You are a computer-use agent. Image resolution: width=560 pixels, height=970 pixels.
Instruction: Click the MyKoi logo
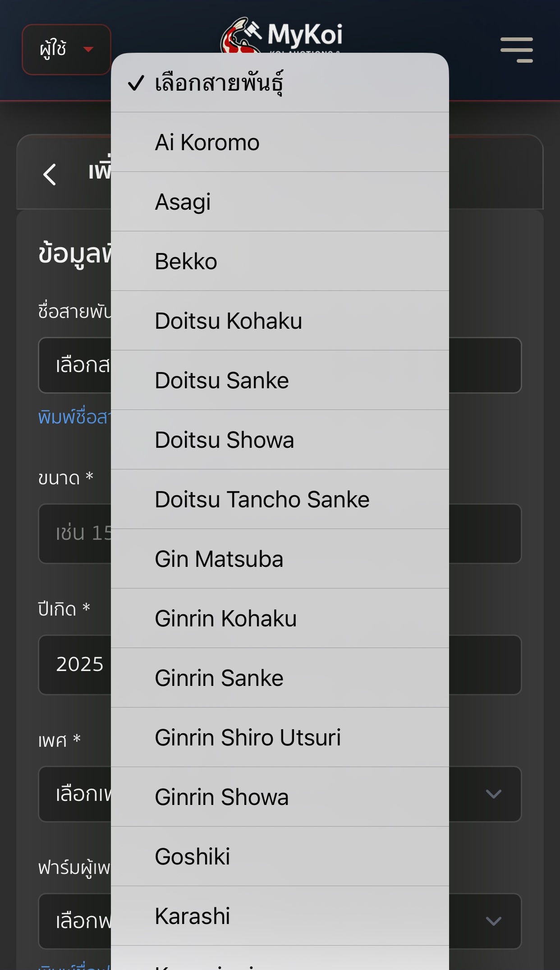(282, 35)
